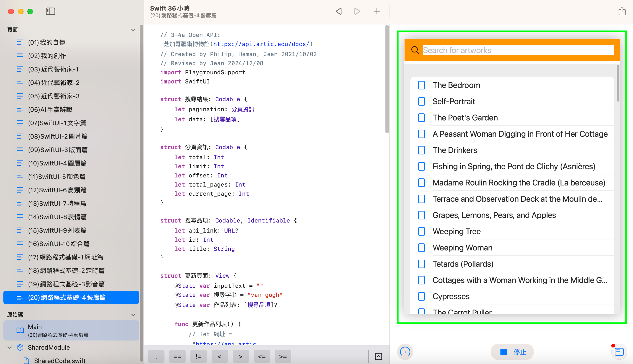Open the console message icon
The height and width of the screenshot is (364, 633).
[619, 352]
